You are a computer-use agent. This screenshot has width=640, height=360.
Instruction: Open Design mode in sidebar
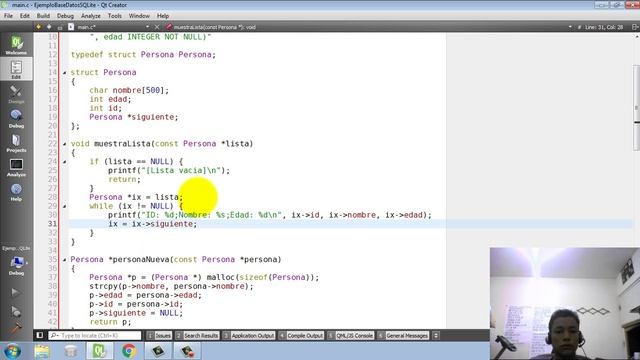coord(16,93)
